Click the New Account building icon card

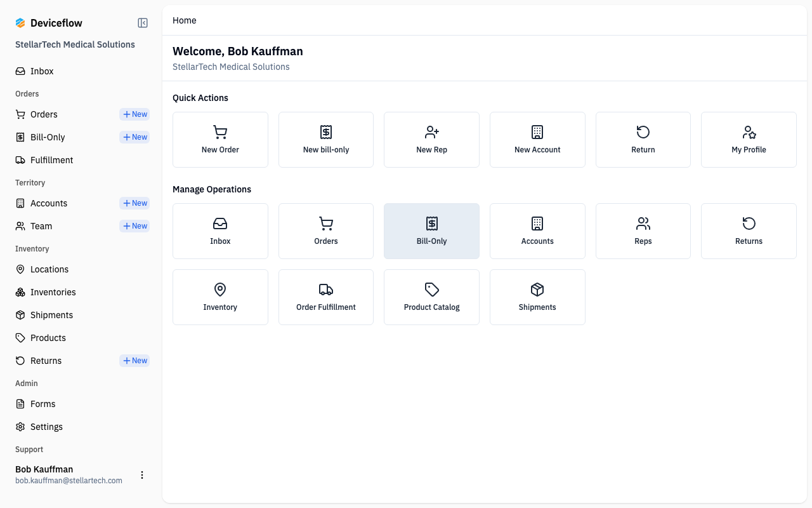tap(537, 140)
